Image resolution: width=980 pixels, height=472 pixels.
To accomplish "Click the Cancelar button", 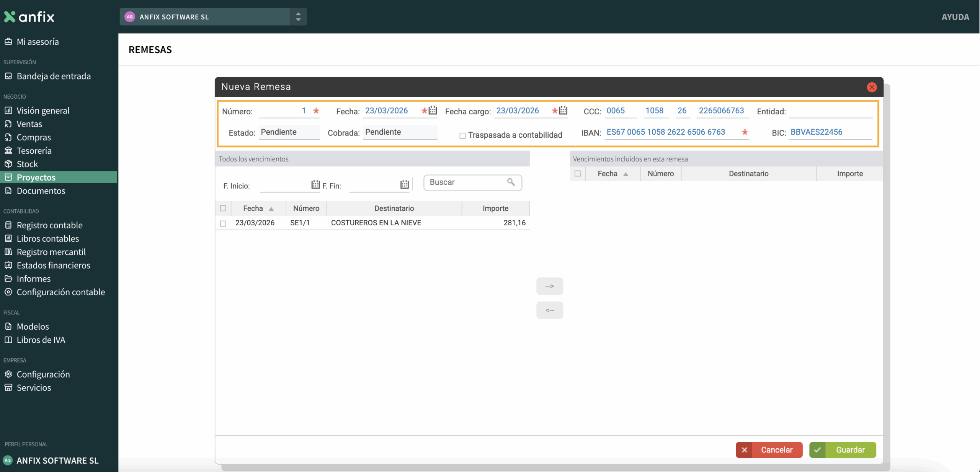I will point(769,450).
